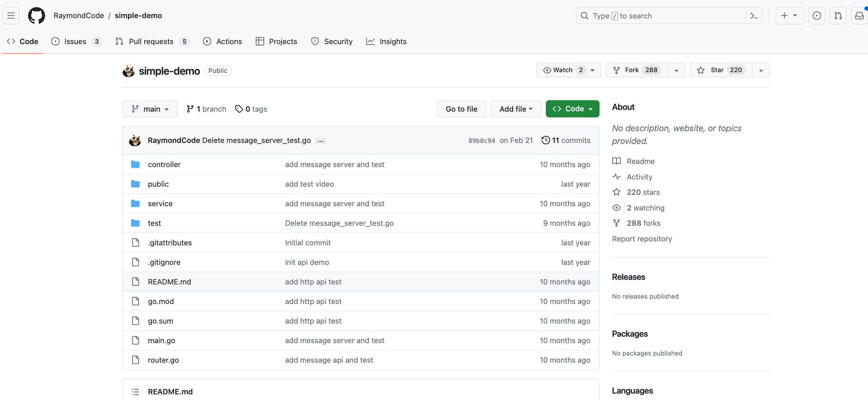Open README outline list icon
The height and width of the screenshot is (400, 868).
tap(135, 391)
